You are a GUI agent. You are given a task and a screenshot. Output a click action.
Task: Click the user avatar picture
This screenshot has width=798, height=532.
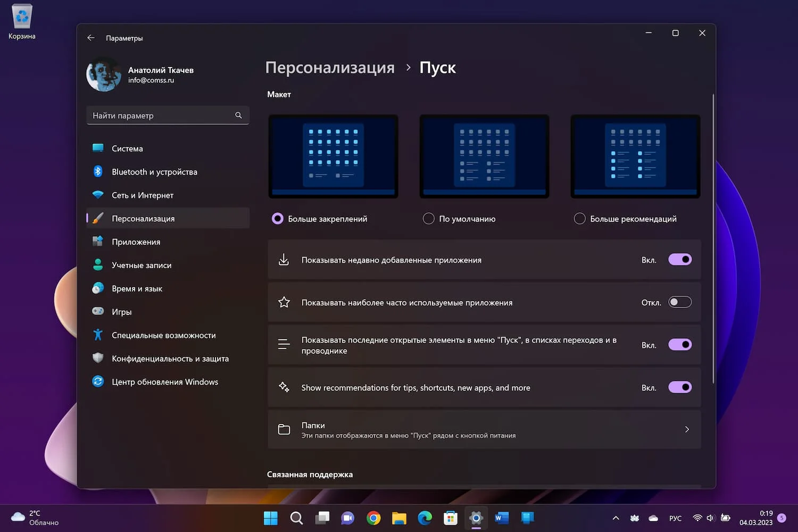(x=104, y=74)
